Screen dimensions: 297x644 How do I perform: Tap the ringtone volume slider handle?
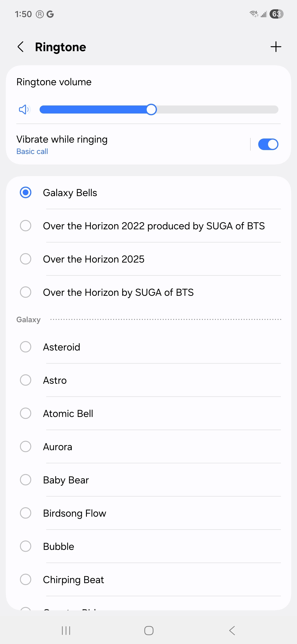click(x=151, y=109)
